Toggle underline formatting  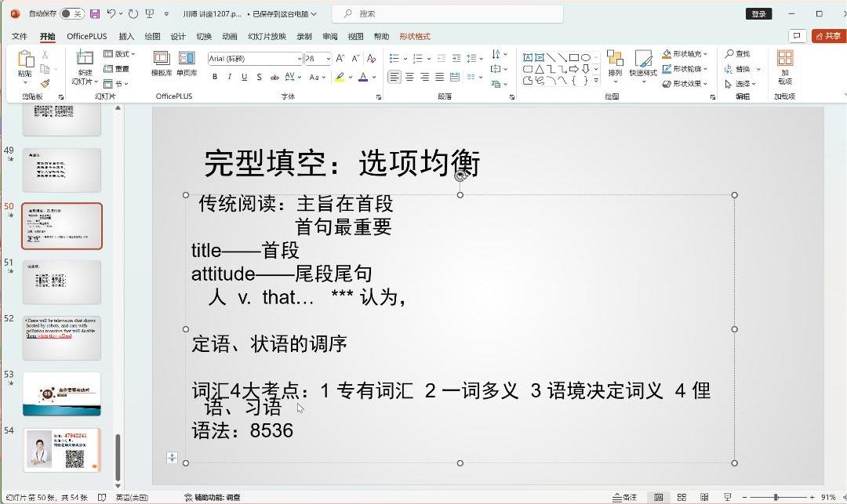pyautogui.click(x=244, y=77)
